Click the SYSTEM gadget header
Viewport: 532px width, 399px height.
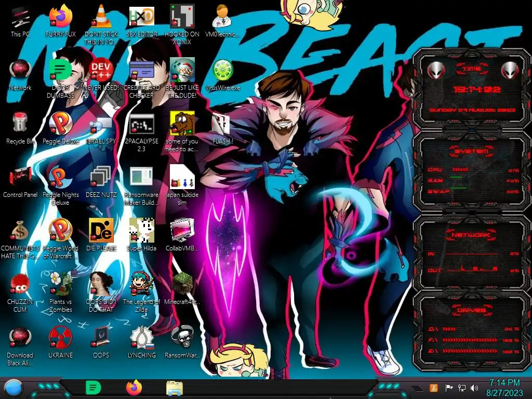click(471, 151)
